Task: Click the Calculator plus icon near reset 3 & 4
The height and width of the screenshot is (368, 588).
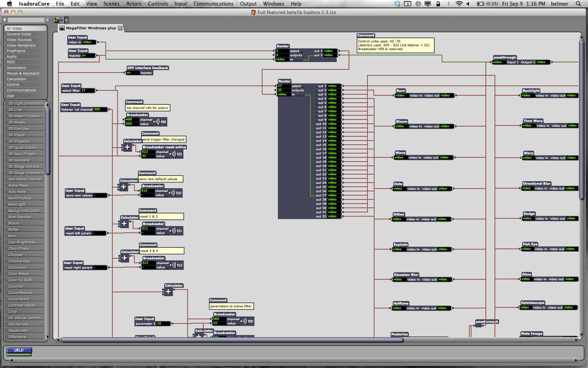Action: (124, 258)
